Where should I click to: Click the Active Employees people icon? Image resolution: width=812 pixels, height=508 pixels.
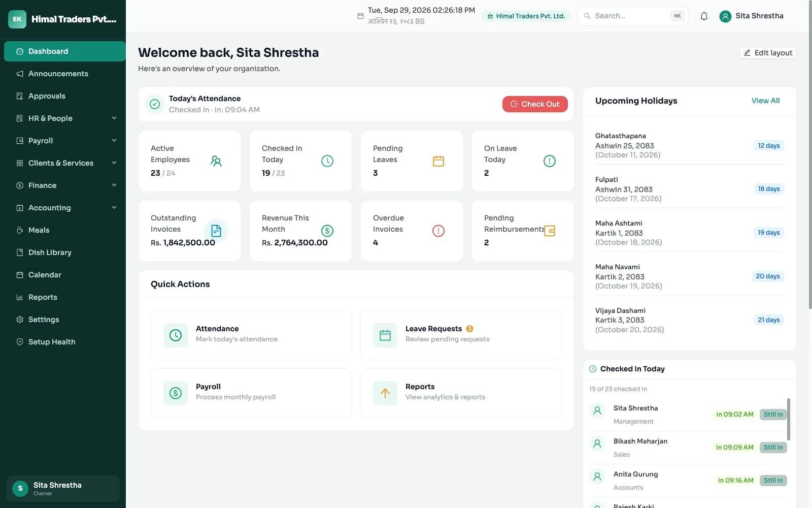pos(216,161)
